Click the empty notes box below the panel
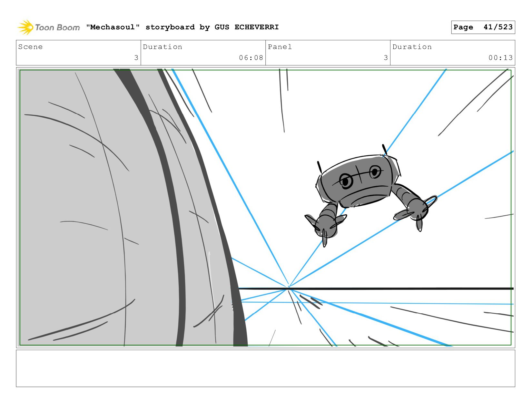Screen dimensions: 532x411 pos(265,368)
